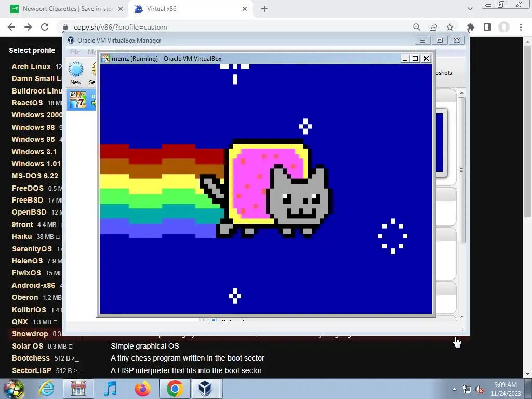
Task: Select the Bootchess profile
Action: [31, 358]
